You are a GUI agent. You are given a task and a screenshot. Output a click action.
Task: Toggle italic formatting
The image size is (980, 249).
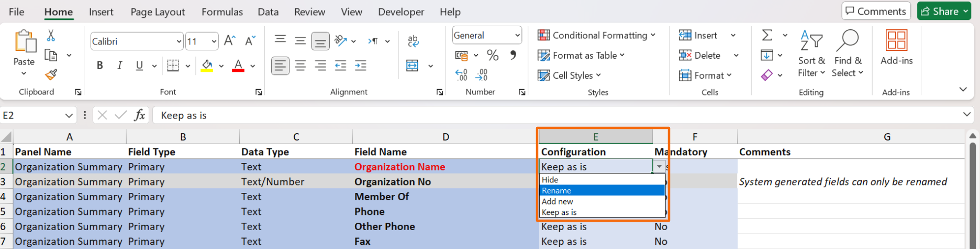pos(119,66)
